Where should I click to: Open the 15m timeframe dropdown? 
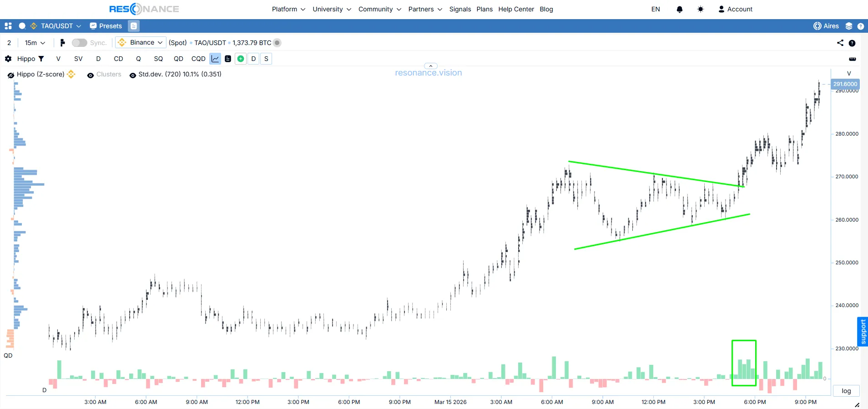pyautogui.click(x=35, y=43)
